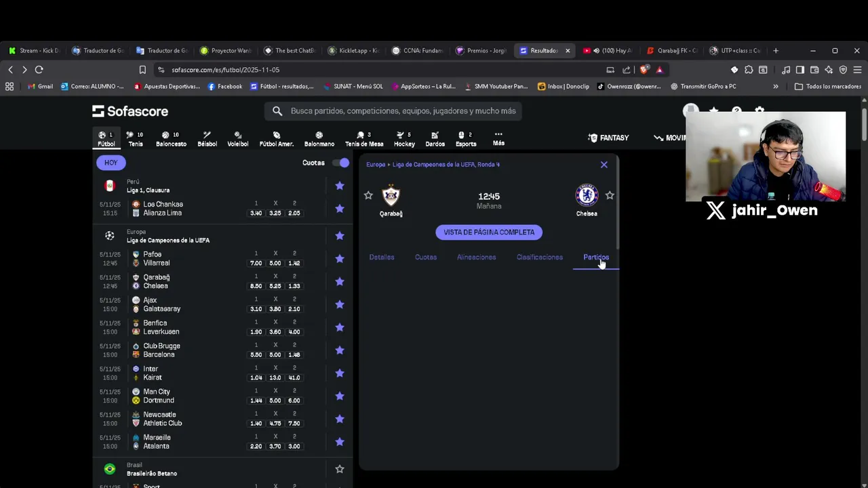Open the Béisbol sport section
This screenshot has height=488, width=868.
207,138
